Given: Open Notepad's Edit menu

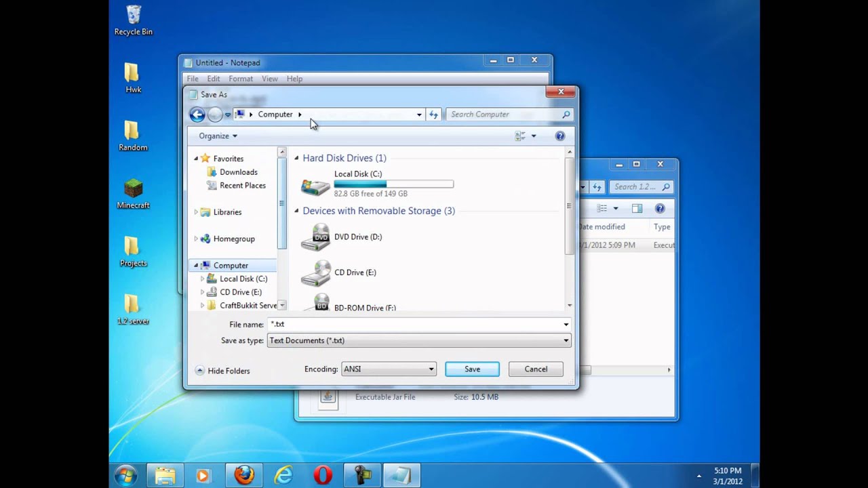Looking at the screenshot, I should (214, 79).
